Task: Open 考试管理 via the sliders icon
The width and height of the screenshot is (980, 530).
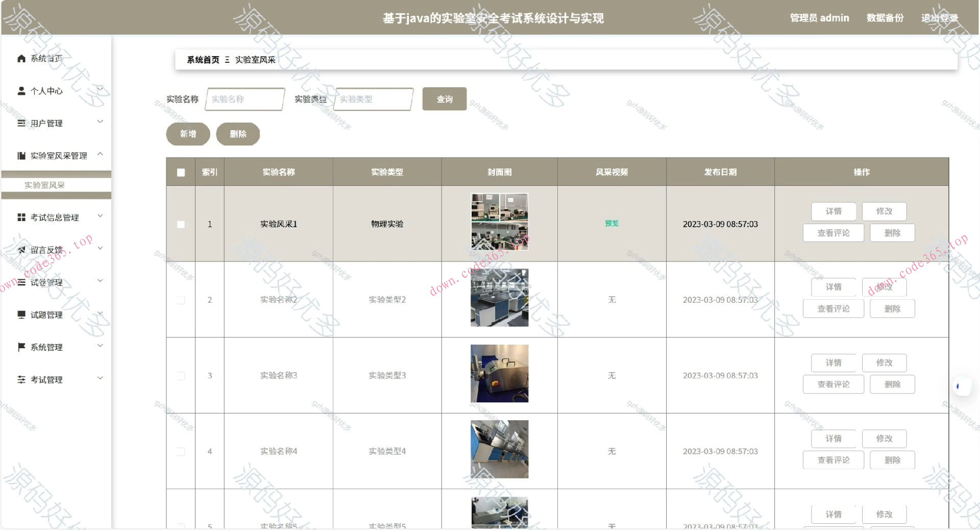Action: 21,379
